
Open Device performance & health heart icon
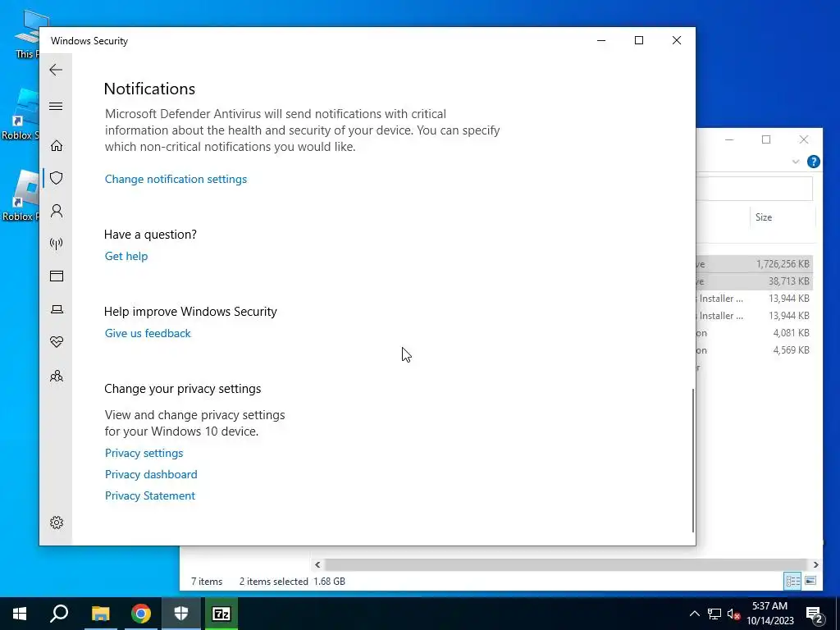click(57, 342)
